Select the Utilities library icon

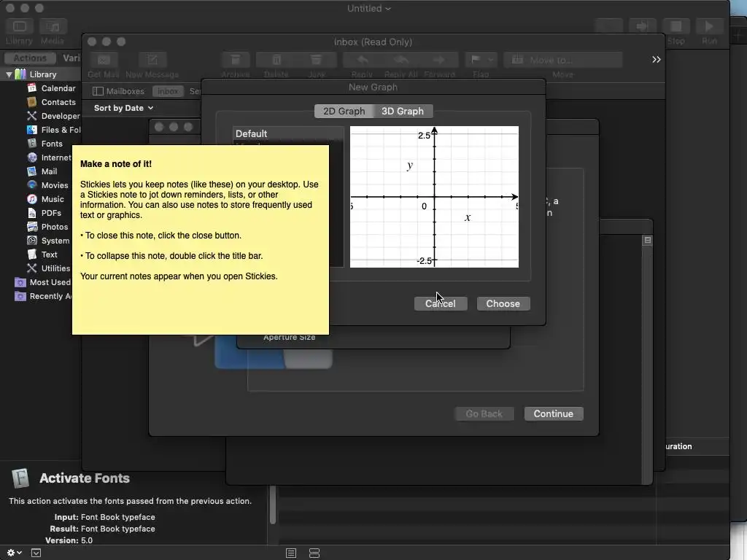[32, 268]
